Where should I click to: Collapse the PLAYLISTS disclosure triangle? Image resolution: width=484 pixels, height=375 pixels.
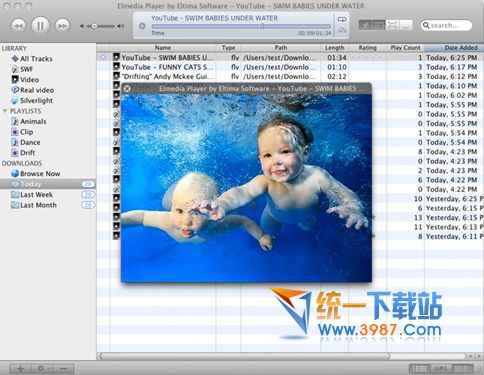(5, 111)
